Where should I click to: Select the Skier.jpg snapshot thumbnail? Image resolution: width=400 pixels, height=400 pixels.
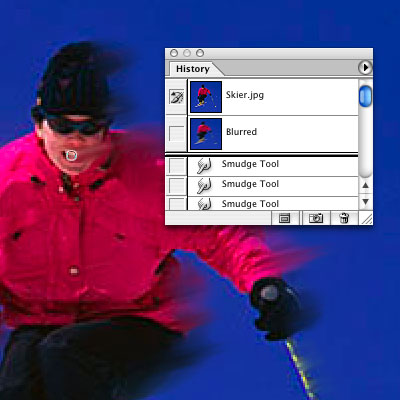click(206, 97)
